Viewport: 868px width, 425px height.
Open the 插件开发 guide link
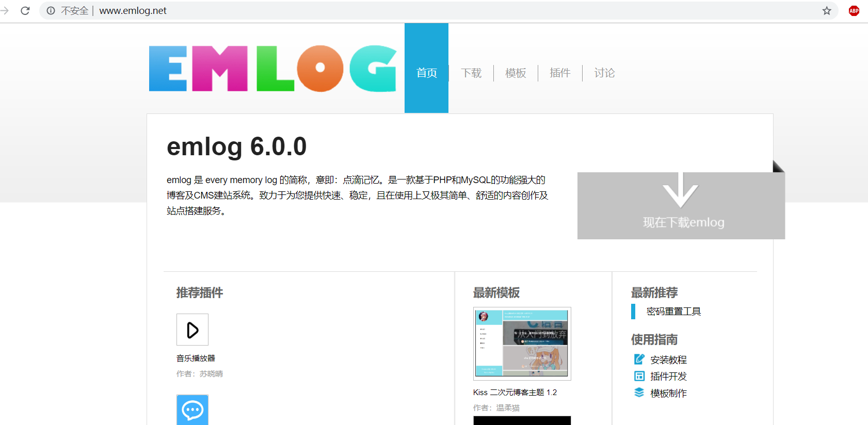click(668, 377)
